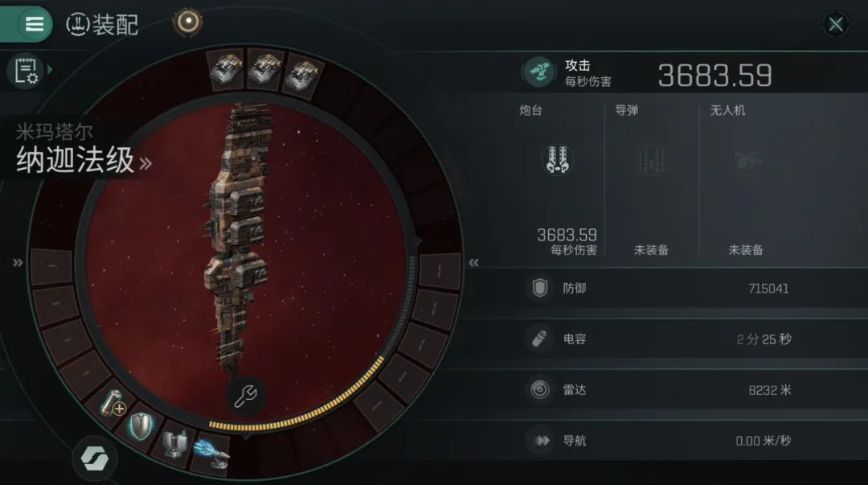Open the hamburger menu button

pyautogui.click(x=33, y=24)
